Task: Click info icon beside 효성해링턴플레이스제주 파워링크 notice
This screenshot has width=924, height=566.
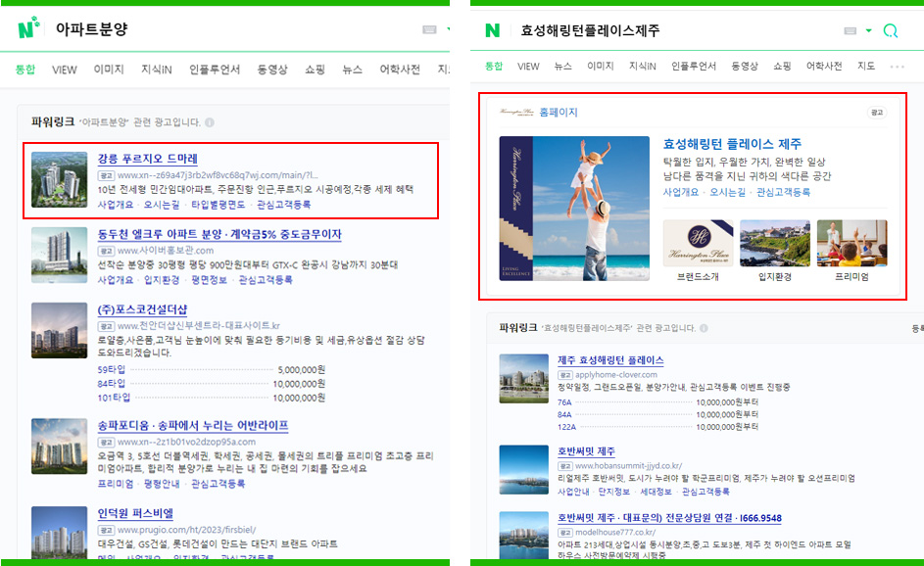Action: pyautogui.click(x=704, y=328)
